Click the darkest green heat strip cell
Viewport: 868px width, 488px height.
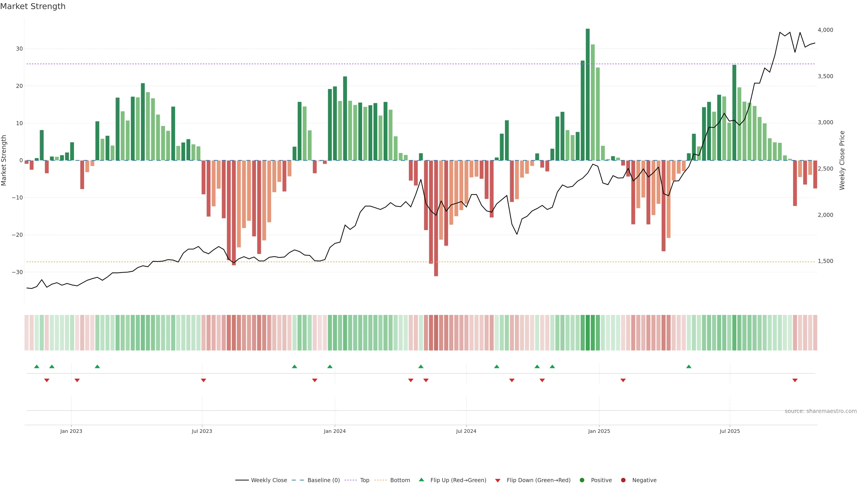tap(588, 333)
